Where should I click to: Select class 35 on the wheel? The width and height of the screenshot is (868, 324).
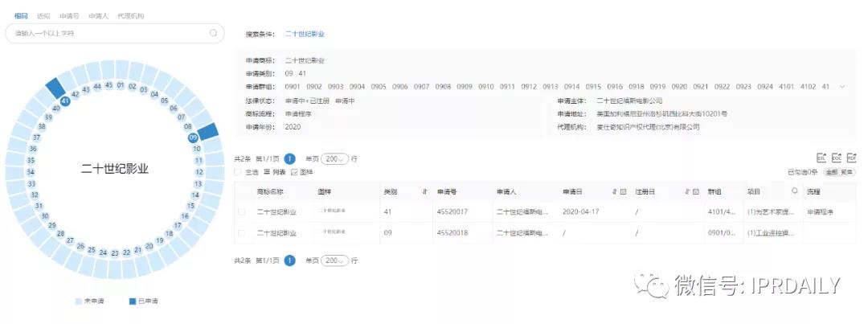tap(31, 161)
